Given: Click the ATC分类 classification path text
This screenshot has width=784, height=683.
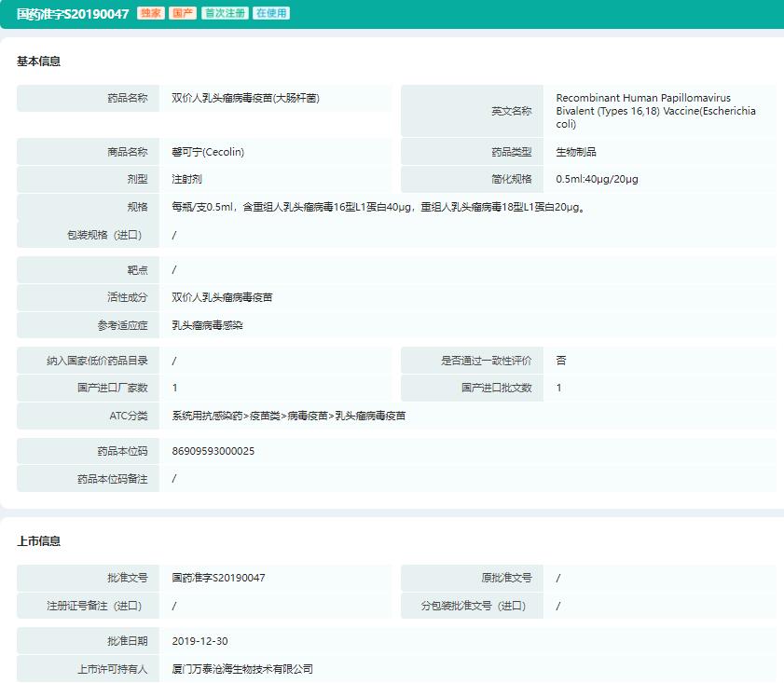Looking at the screenshot, I should (x=289, y=416).
